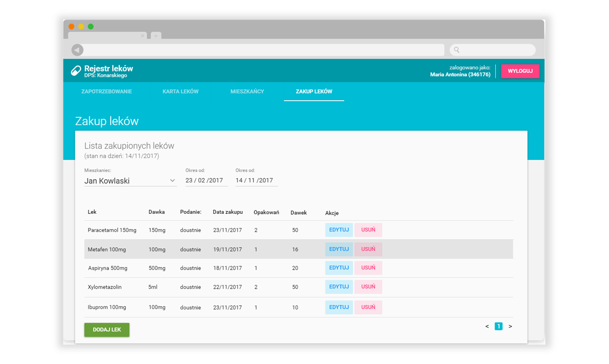This screenshot has width=609, height=364.
Task: Edit the Aspiryna 500mg entry
Action: pos(339,267)
